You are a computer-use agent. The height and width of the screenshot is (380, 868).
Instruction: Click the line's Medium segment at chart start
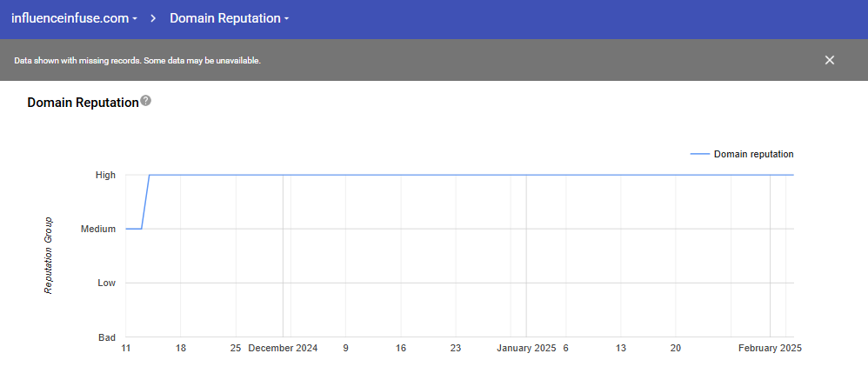coord(133,229)
